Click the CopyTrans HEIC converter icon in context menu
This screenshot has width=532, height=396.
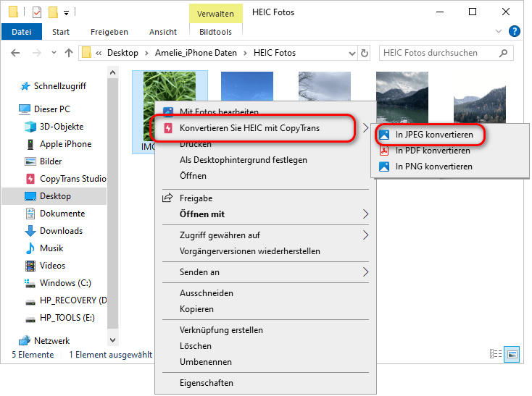(x=168, y=128)
